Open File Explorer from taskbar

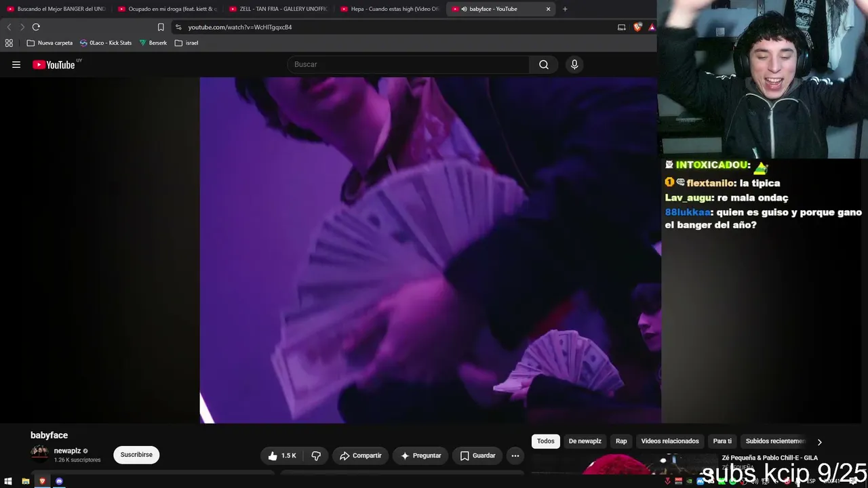tap(25, 481)
